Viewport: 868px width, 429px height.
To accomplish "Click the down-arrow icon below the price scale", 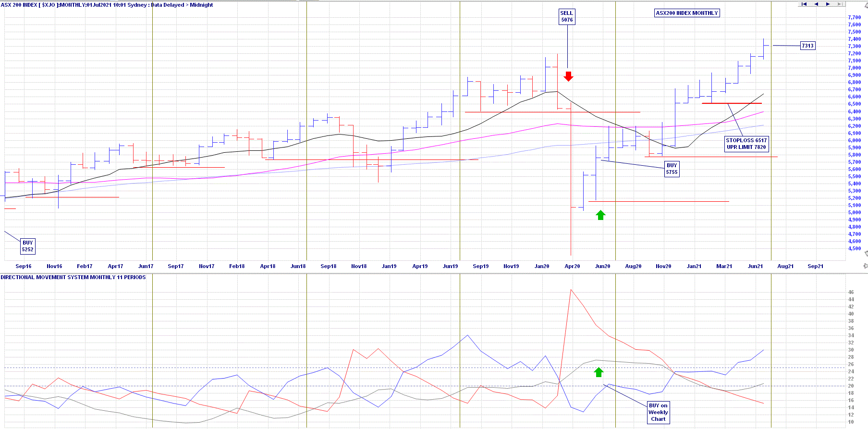I will pyautogui.click(x=866, y=253).
